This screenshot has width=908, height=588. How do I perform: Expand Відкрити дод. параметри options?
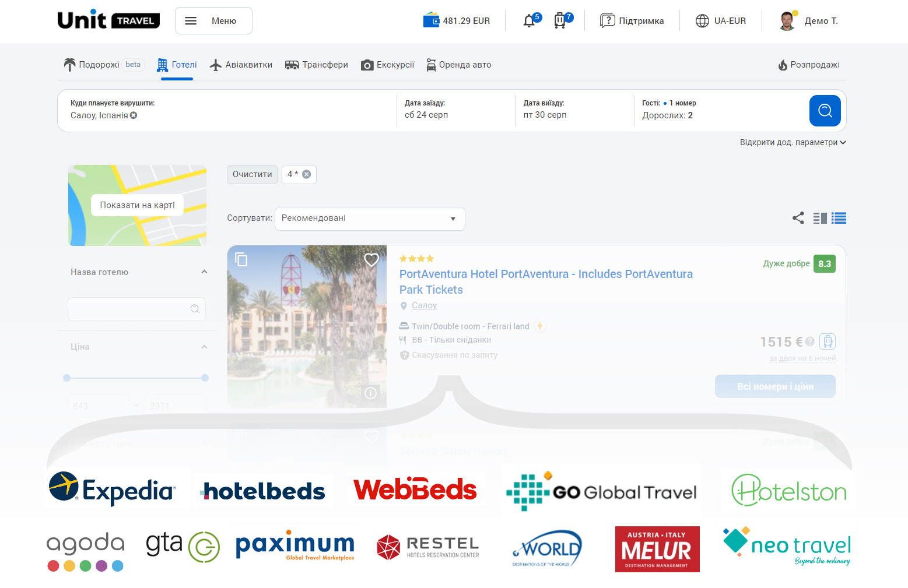tap(793, 142)
